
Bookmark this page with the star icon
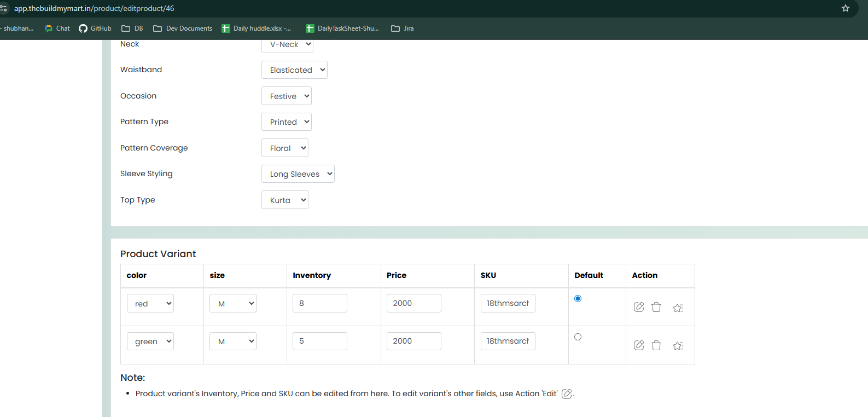pyautogui.click(x=846, y=8)
